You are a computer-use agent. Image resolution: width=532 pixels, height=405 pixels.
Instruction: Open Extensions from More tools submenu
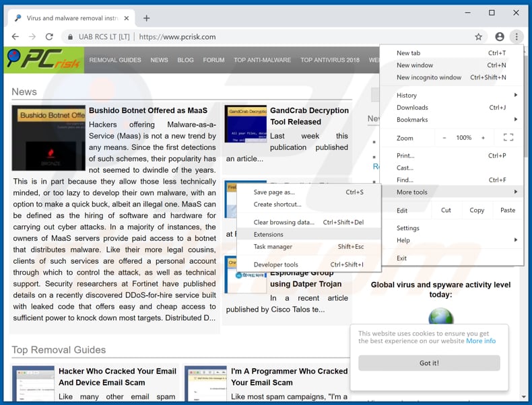point(308,235)
